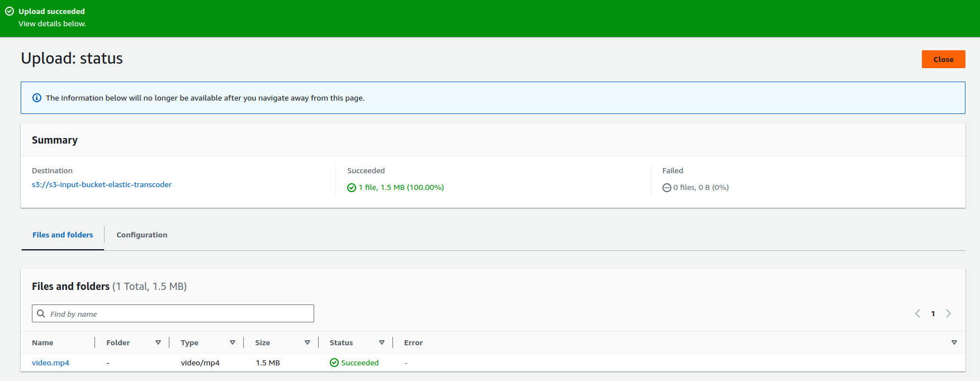Switch to the Configuration tab
The height and width of the screenshot is (381, 980).
point(142,235)
